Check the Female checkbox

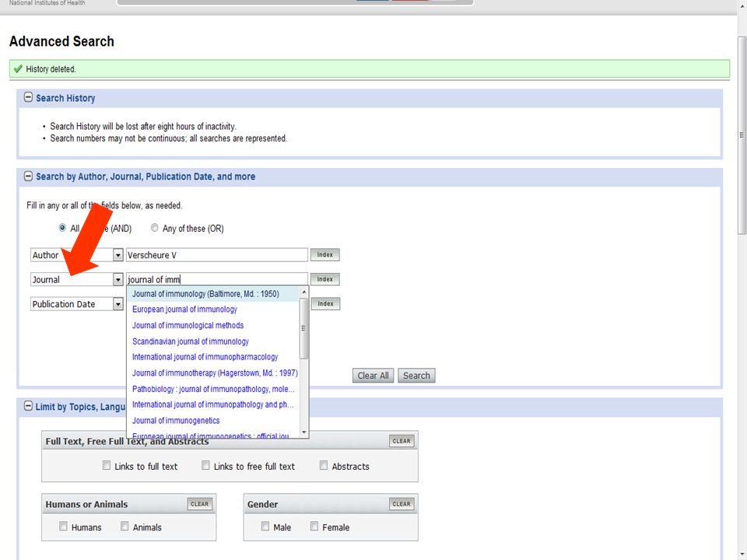(x=314, y=527)
